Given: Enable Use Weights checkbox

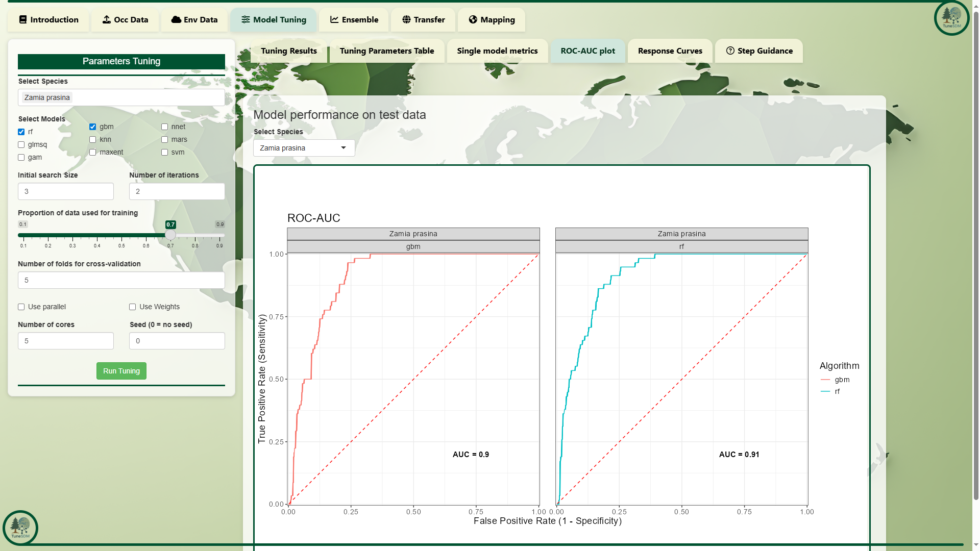Looking at the screenshot, I should [x=133, y=307].
